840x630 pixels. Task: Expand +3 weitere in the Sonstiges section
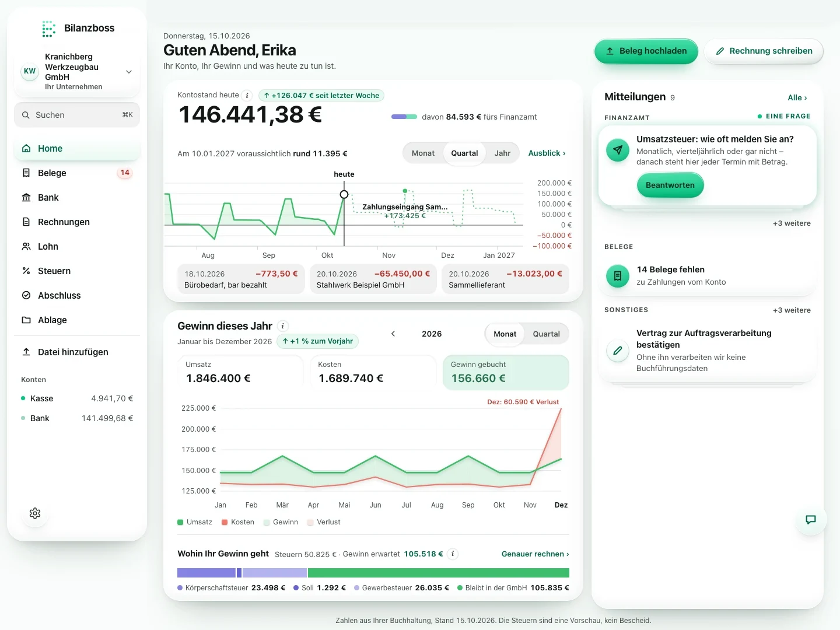[x=792, y=310]
